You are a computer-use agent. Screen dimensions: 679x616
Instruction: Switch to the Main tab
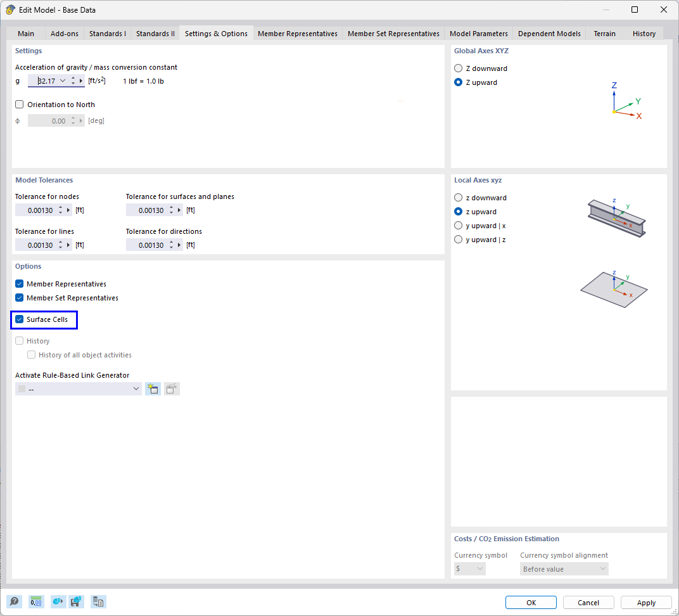[x=25, y=34]
